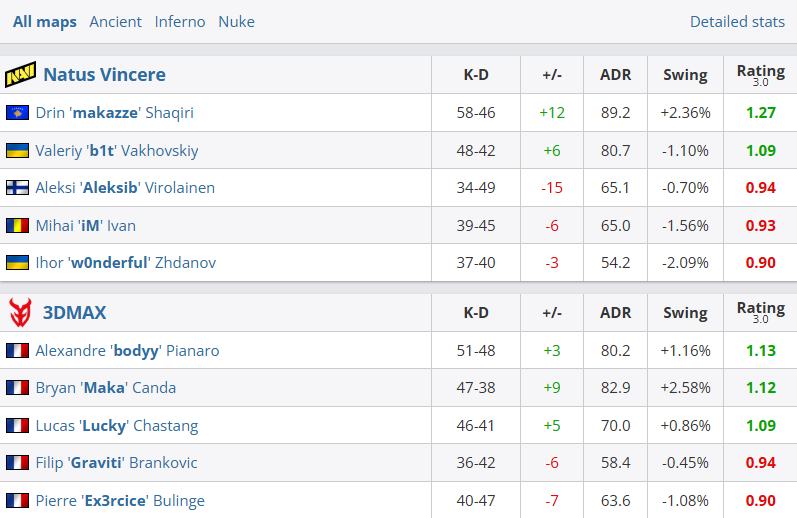797x518 pixels.
Task: Select the Nuke map tab
Action: [236, 22]
